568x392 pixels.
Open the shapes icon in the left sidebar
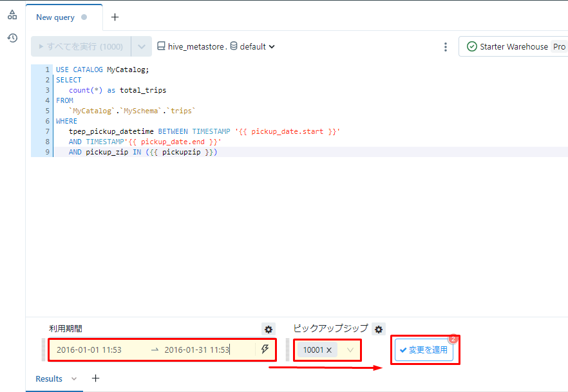(12, 15)
